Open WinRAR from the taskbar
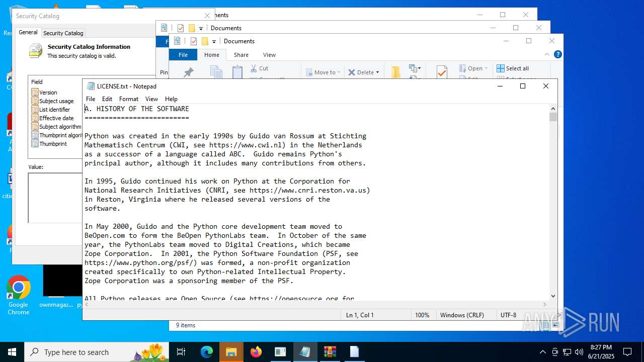Screen dimensions: 644x362 pos(330,352)
